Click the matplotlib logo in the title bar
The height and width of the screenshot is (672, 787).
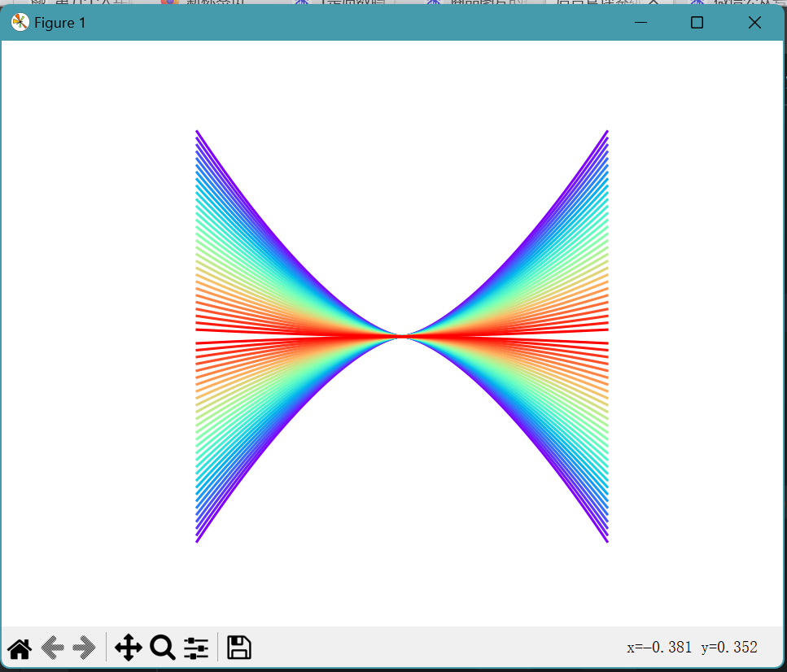pos(20,23)
